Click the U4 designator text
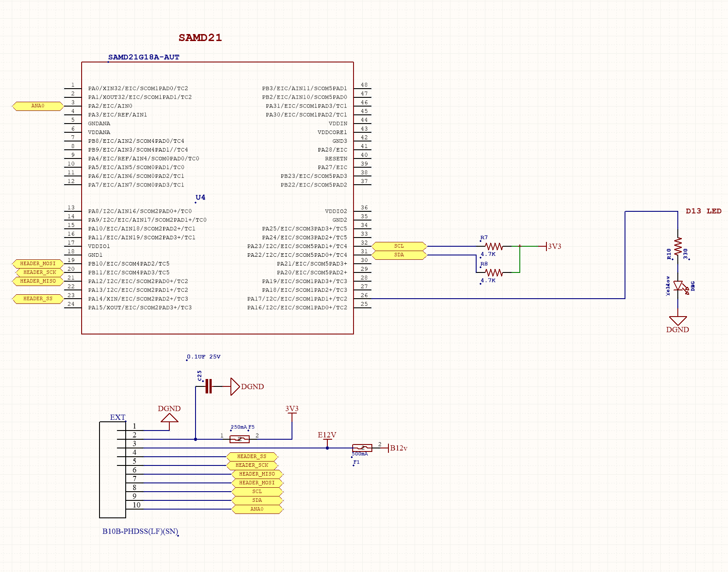 click(x=200, y=197)
